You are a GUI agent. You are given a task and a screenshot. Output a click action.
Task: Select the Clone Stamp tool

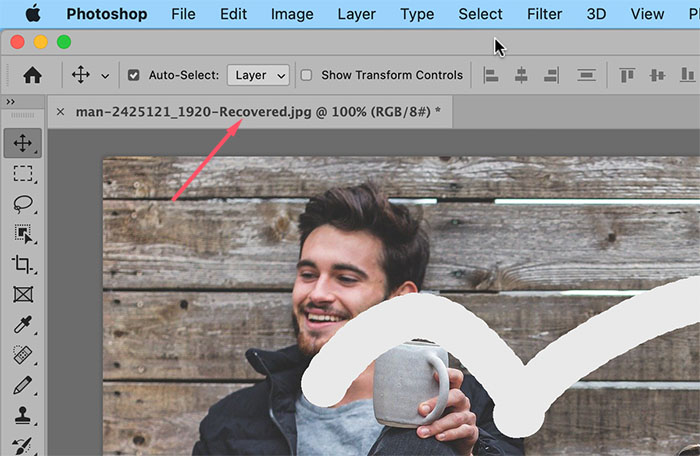coord(23,415)
